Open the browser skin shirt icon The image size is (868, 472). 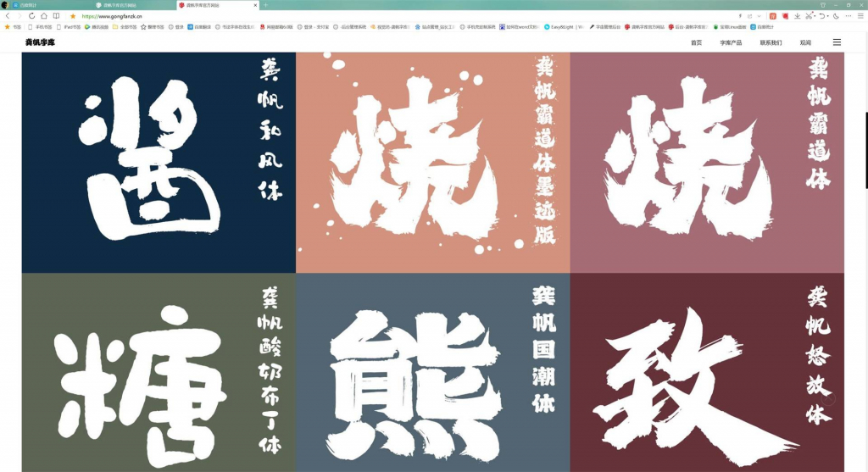pos(822,5)
